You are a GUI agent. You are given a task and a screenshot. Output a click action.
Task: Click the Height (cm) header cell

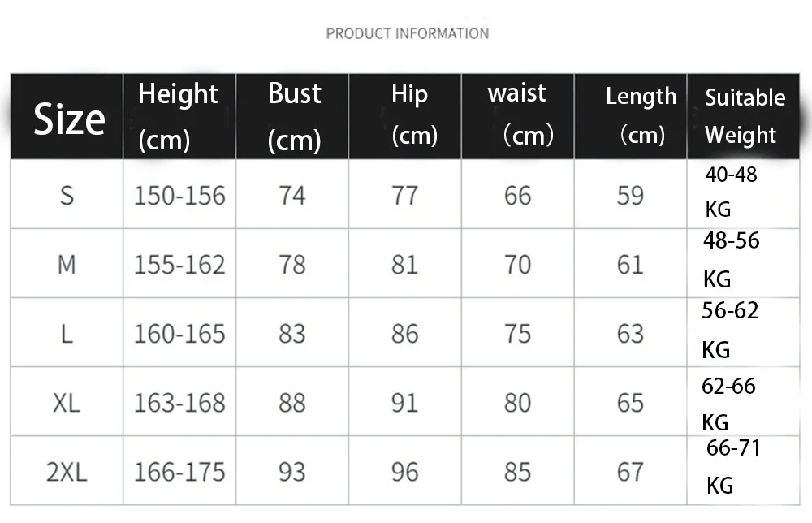178,117
